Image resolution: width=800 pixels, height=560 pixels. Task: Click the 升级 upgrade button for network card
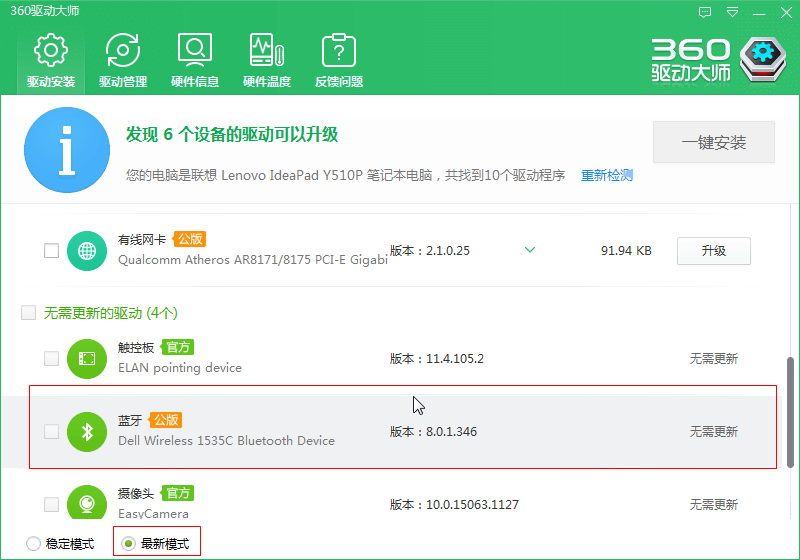(x=714, y=251)
